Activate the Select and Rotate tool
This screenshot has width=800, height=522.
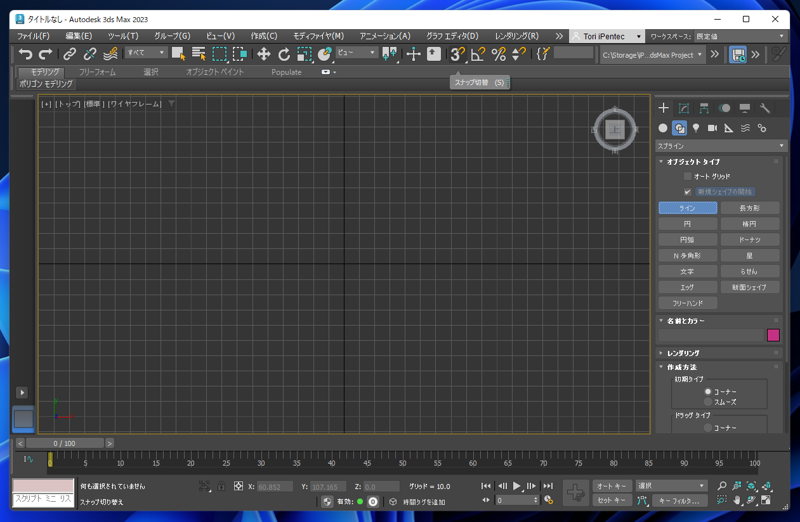[x=284, y=54]
